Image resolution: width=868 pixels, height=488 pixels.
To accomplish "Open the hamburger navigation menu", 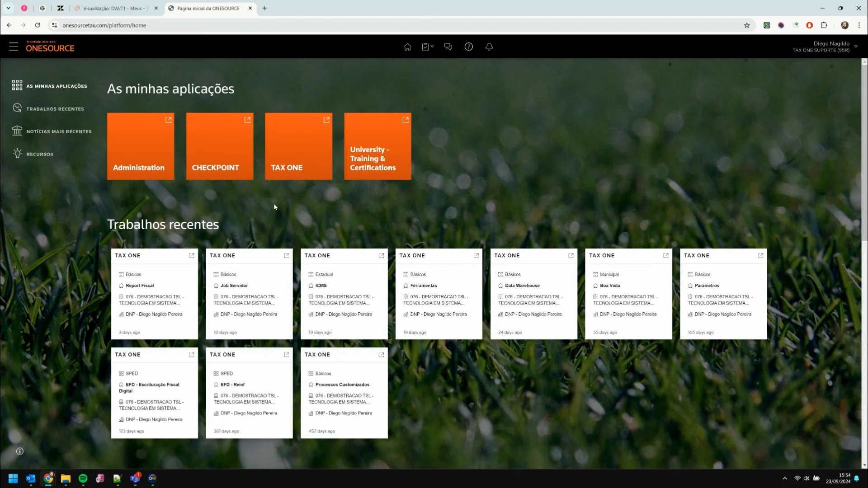I will (x=14, y=47).
